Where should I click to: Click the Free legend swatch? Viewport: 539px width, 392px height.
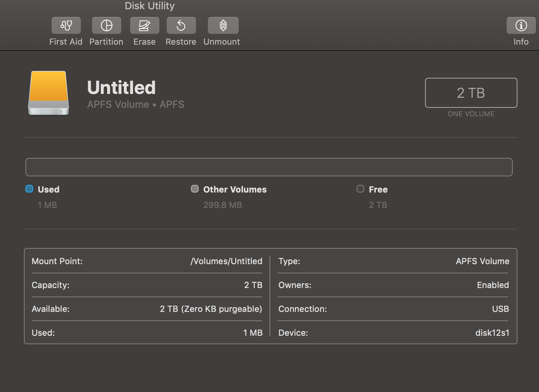click(360, 189)
